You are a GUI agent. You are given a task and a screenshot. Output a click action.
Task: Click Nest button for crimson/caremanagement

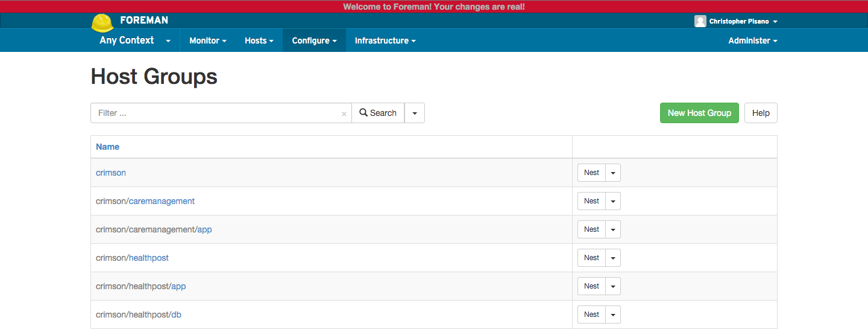[591, 201]
